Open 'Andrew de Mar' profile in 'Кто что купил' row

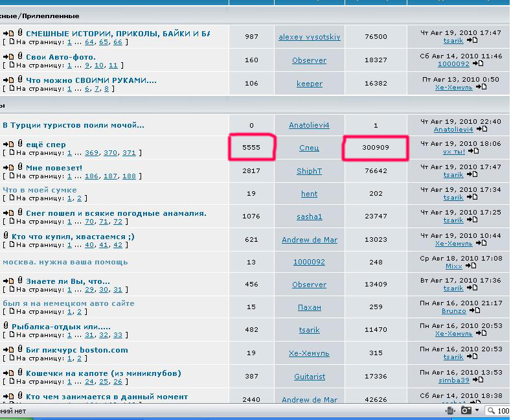(309, 240)
